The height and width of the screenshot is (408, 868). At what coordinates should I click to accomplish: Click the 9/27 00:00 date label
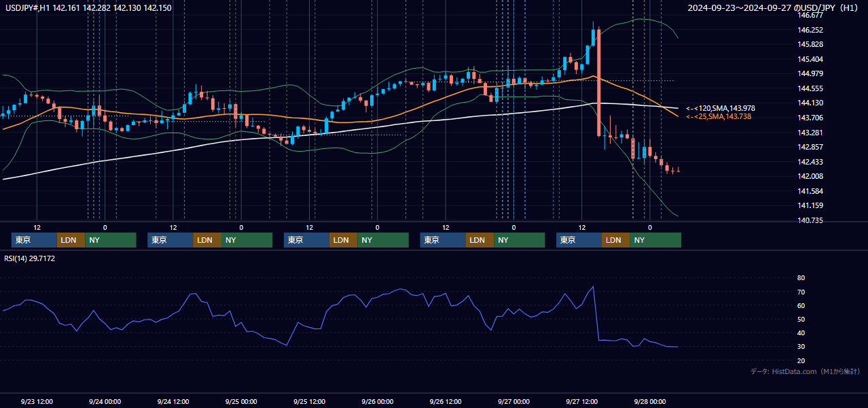point(513,401)
